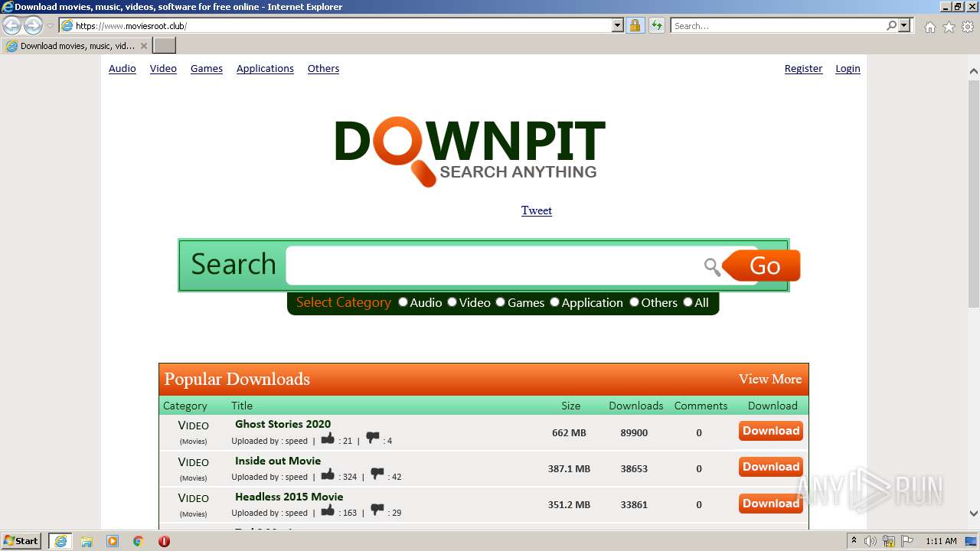Open the Applications category link
Viewport: 980px width, 551px height.
point(265,69)
